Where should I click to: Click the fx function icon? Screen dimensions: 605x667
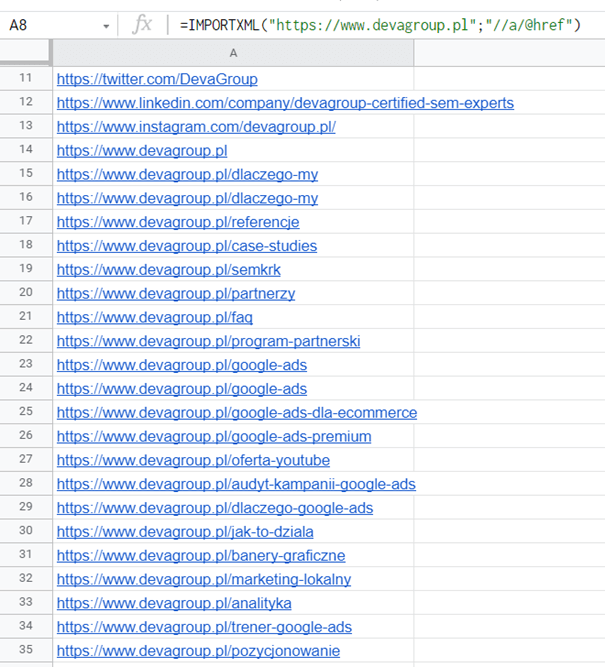point(142,24)
